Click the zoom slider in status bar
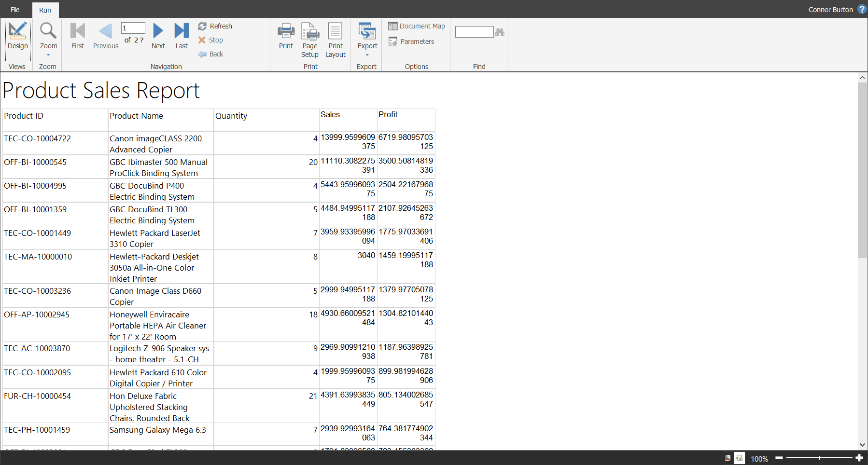The image size is (868, 465). coord(819,458)
